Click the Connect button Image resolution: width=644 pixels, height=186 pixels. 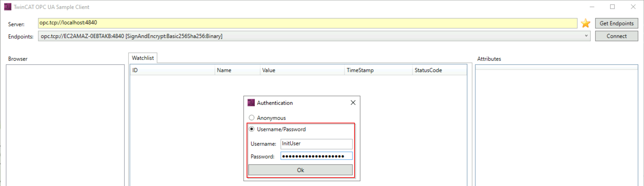616,36
